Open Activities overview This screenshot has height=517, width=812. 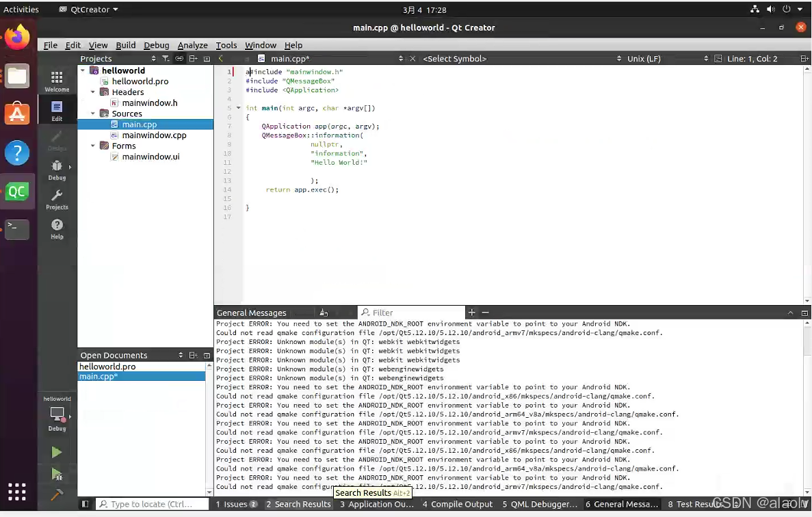[x=21, y=10]
